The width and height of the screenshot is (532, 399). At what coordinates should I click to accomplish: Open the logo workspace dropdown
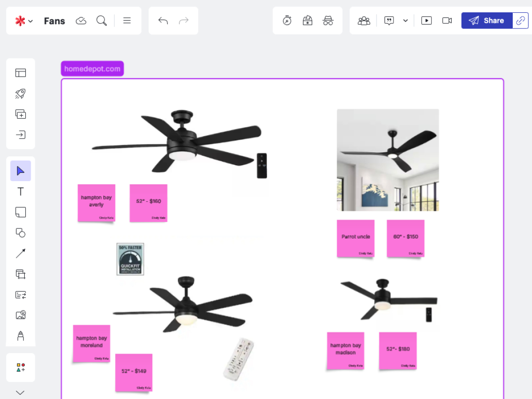coord(24,21)
